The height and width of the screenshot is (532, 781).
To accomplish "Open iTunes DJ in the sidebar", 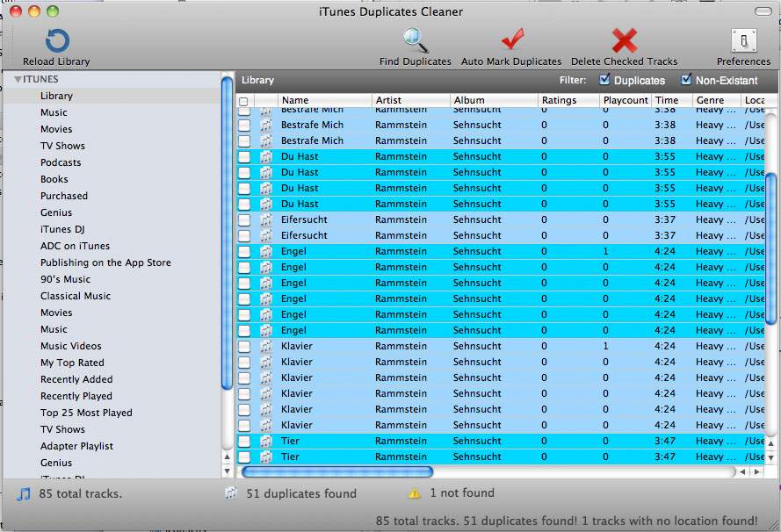I will pyautogui.click(x=62, y=229).
